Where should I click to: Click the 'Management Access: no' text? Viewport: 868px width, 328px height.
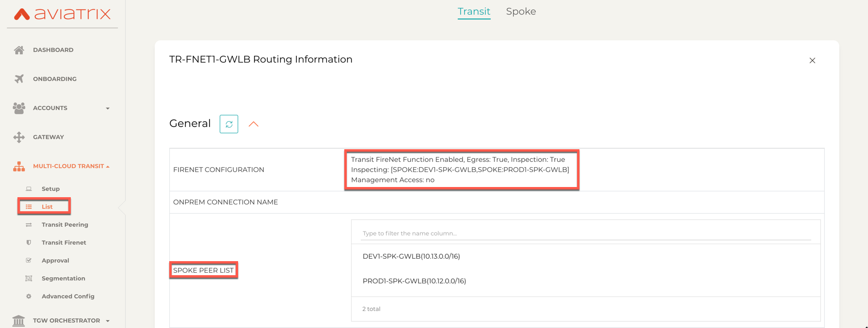[393, 180]
